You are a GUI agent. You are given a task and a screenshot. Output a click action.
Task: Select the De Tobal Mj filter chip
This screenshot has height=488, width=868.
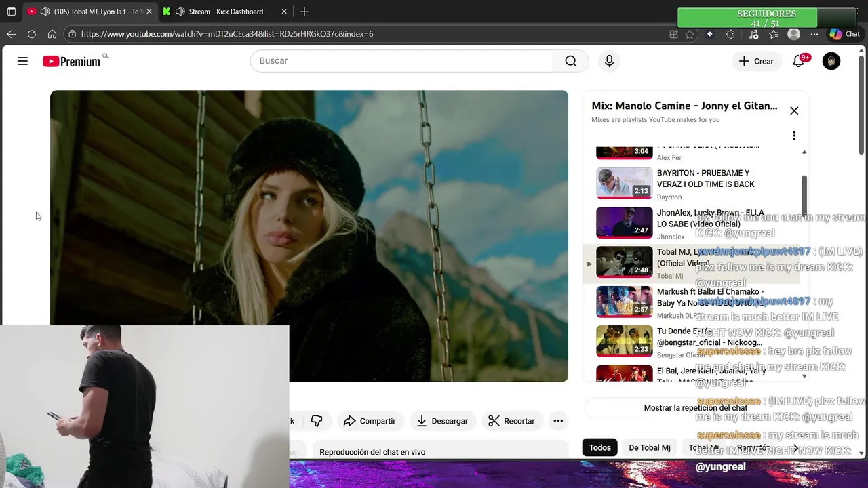[x=649, y=447]
